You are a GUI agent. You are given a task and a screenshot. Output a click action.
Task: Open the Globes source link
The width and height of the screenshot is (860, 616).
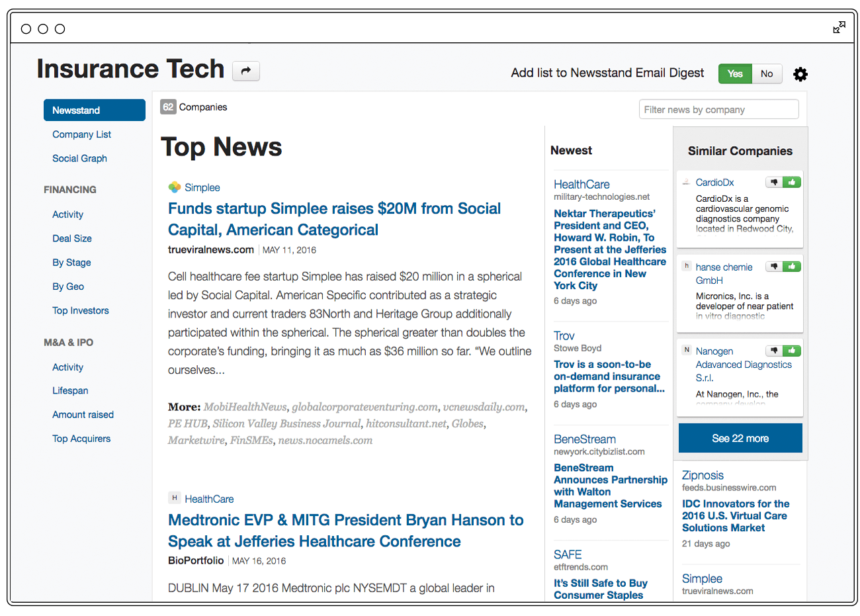pos(468,423)
